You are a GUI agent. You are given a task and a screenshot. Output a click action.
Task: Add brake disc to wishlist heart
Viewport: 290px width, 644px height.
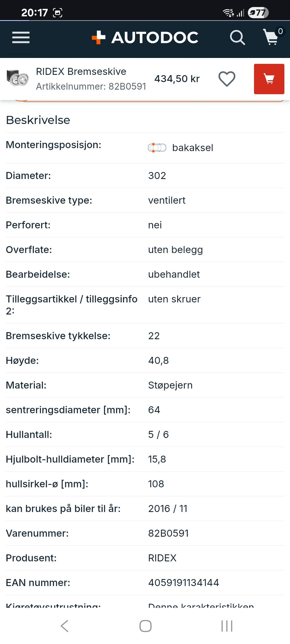coord(227,79)
